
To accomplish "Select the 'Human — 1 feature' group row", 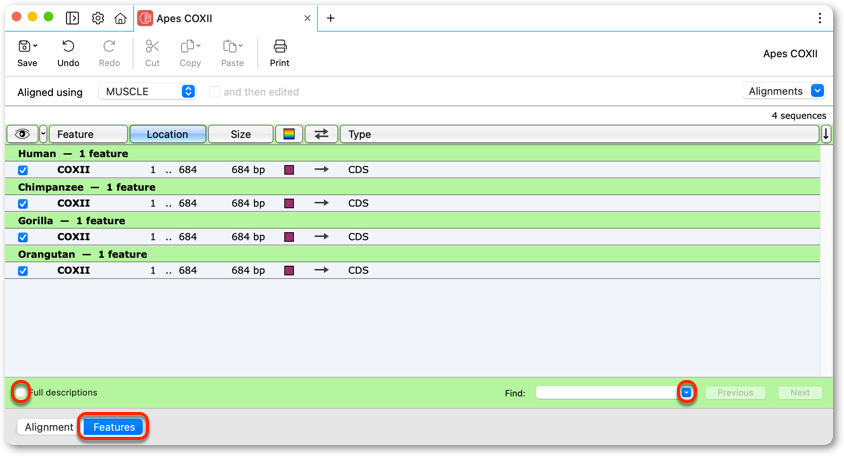I will [412, 153].
